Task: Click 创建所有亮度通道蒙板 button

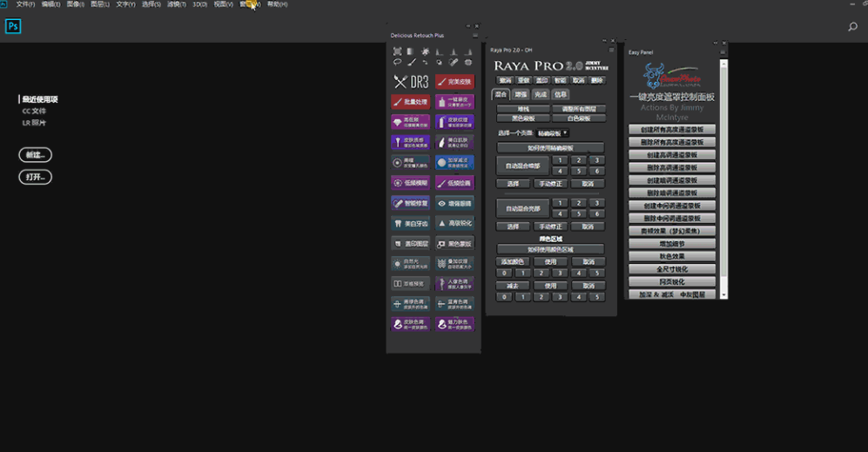Action: coord(671,130)
